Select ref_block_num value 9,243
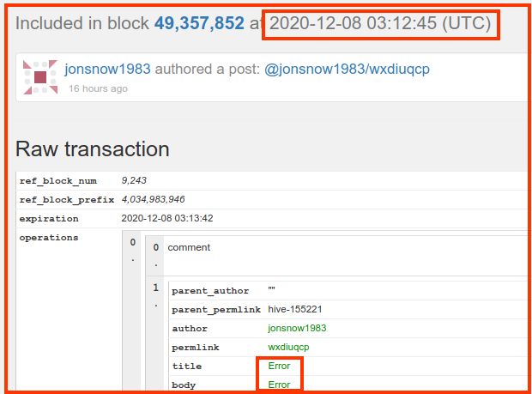This screenshot has width=532, height=394. pyautogui.click(x=134, y=180)
